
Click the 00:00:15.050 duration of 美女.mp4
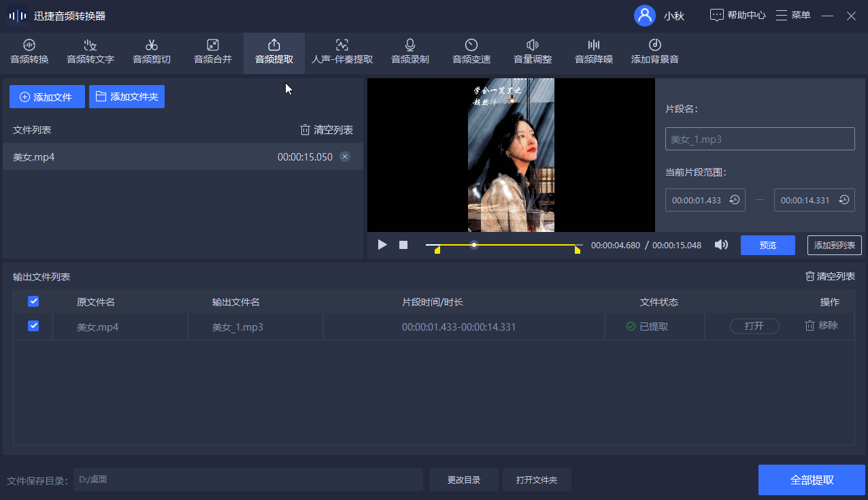point(305,157)
